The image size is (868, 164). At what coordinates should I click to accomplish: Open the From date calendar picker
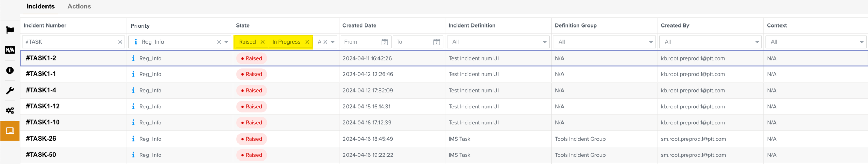[384, 42]
